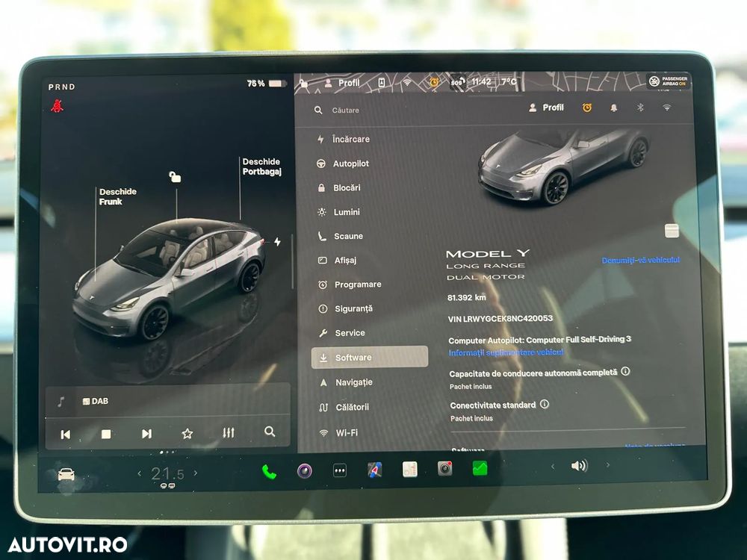Select DAB media source
747x560 pixels.
pyautogui.click(x=96, y=402)
